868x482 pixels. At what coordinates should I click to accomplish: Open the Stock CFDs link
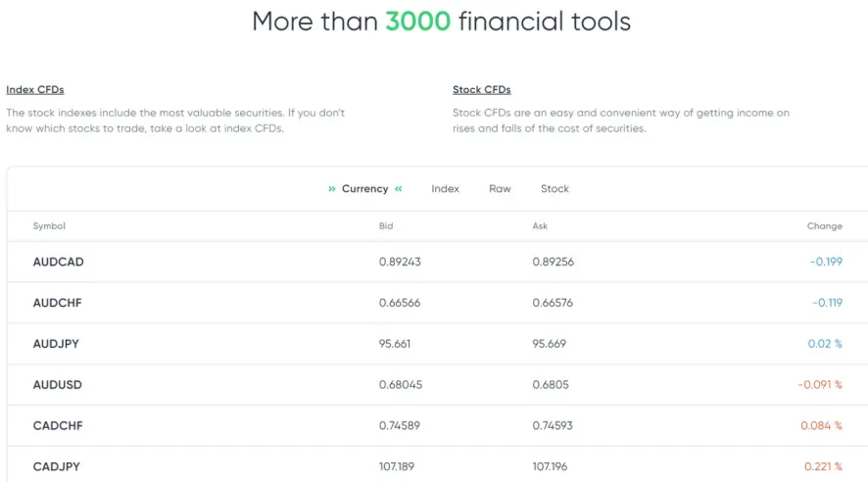tap(481, 90)
